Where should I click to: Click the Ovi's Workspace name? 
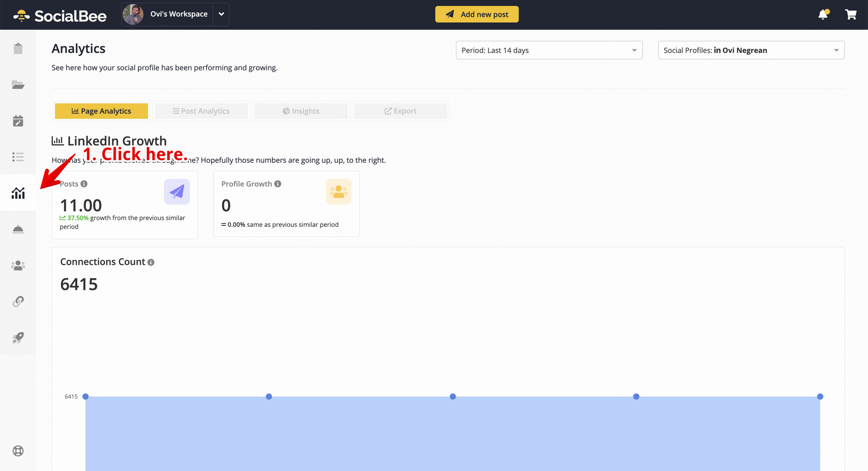pos(179,14)
